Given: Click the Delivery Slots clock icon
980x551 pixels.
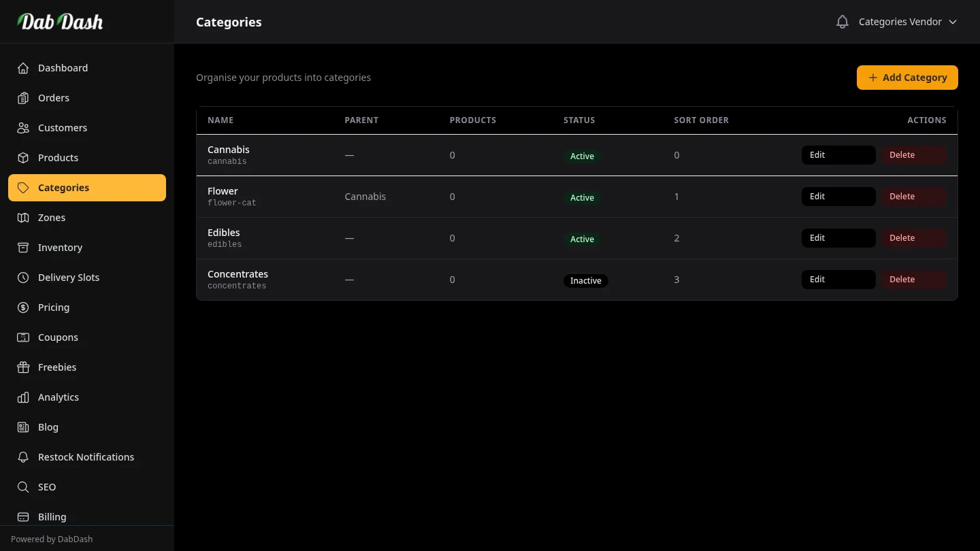Looking at the screenshot, I should [22, 278].
